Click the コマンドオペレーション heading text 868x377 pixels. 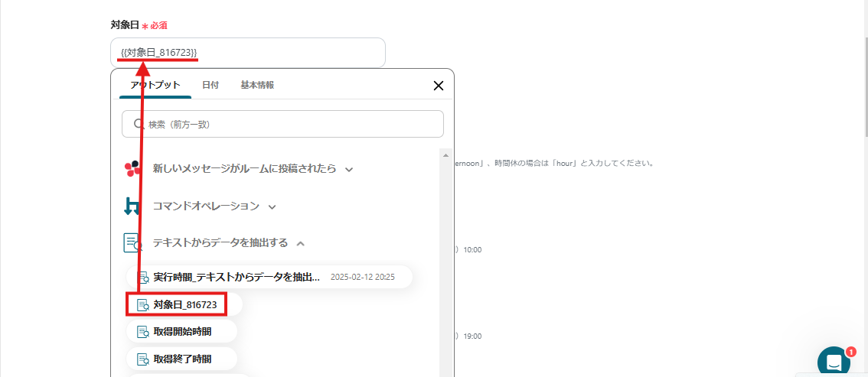tap(206, 206)
